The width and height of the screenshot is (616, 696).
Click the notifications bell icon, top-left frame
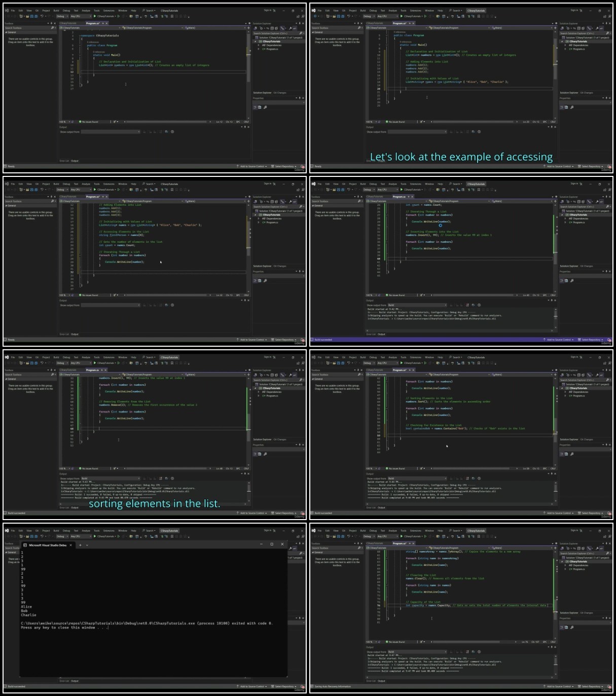302,166
